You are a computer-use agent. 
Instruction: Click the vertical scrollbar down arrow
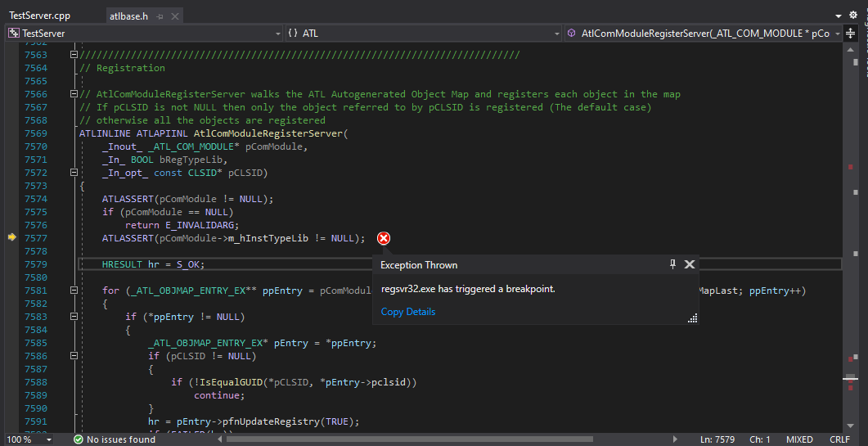pyautogui.click(x=850, y=426)
